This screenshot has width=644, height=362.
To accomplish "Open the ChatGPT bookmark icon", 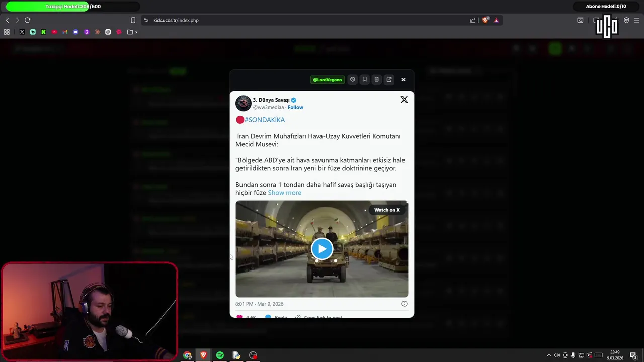I will (108, 32).
